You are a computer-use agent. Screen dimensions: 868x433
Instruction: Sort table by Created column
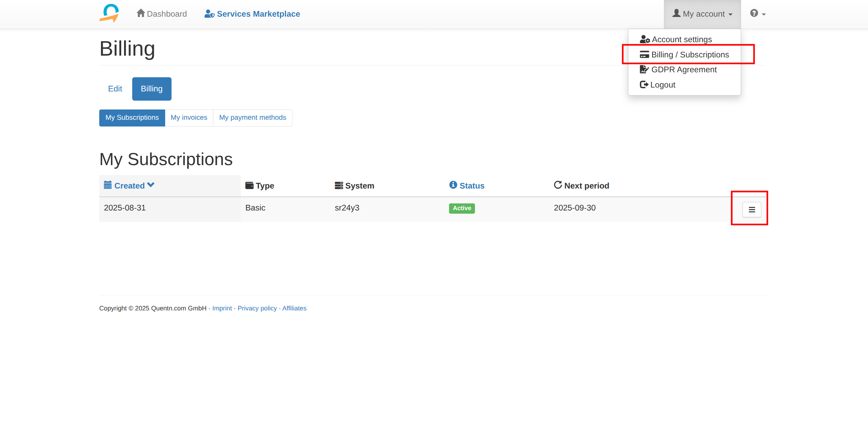click(129, 186)
